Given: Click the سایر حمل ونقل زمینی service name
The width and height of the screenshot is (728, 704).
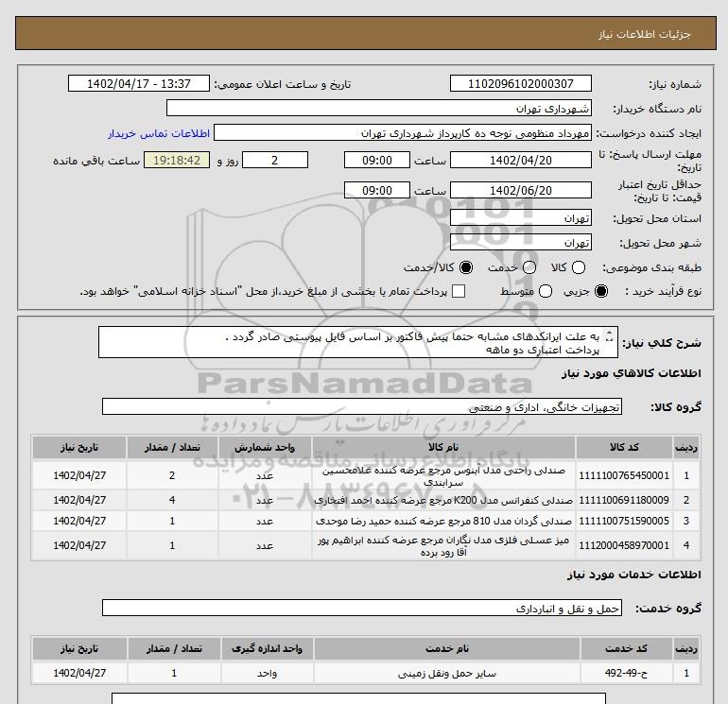Looking at the screenshot, I should point(446,674).
